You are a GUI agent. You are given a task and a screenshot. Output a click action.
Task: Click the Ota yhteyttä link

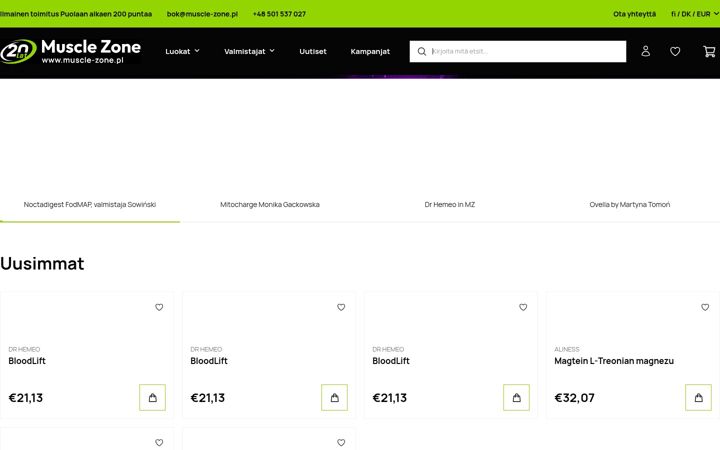634,14
